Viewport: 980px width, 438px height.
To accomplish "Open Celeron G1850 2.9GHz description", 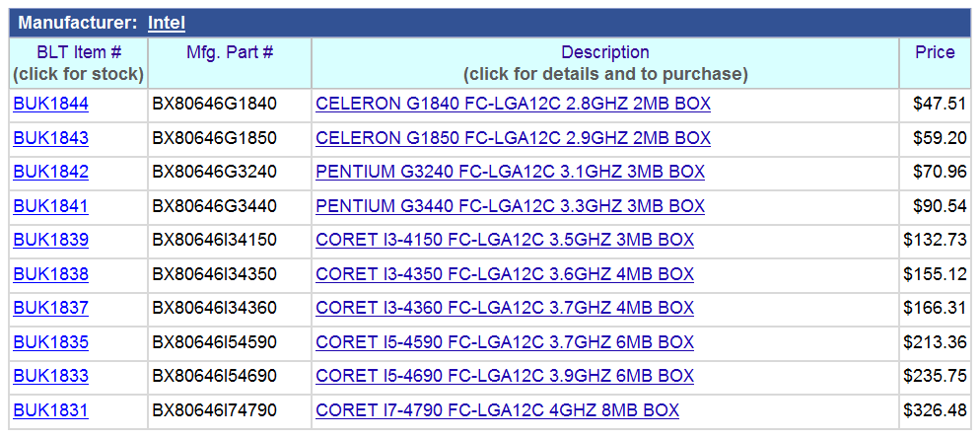I will coord(513,138).
